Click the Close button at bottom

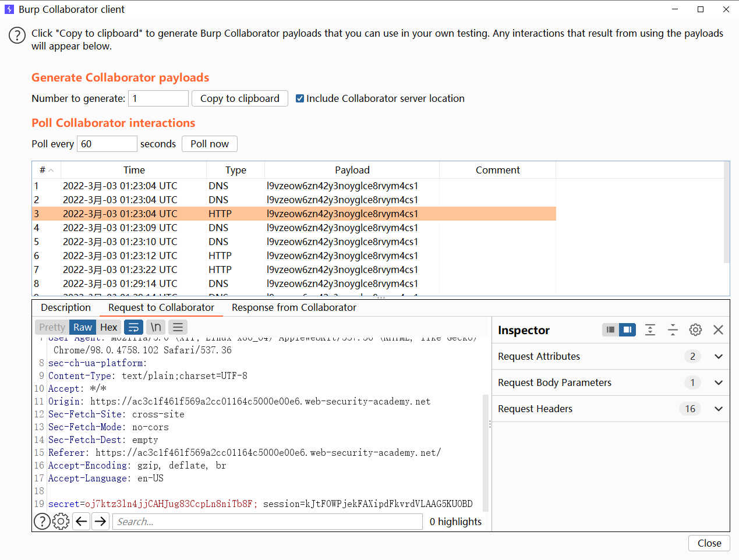709,543
